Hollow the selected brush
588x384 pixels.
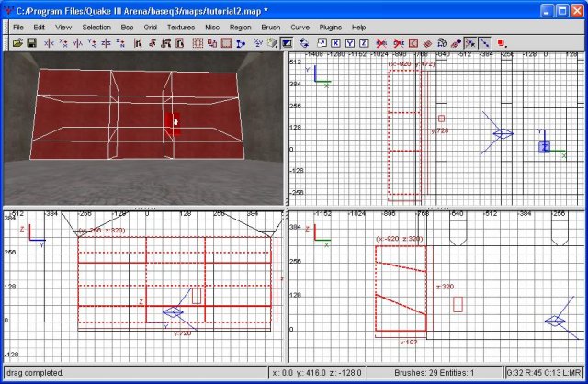coord(198,43)
